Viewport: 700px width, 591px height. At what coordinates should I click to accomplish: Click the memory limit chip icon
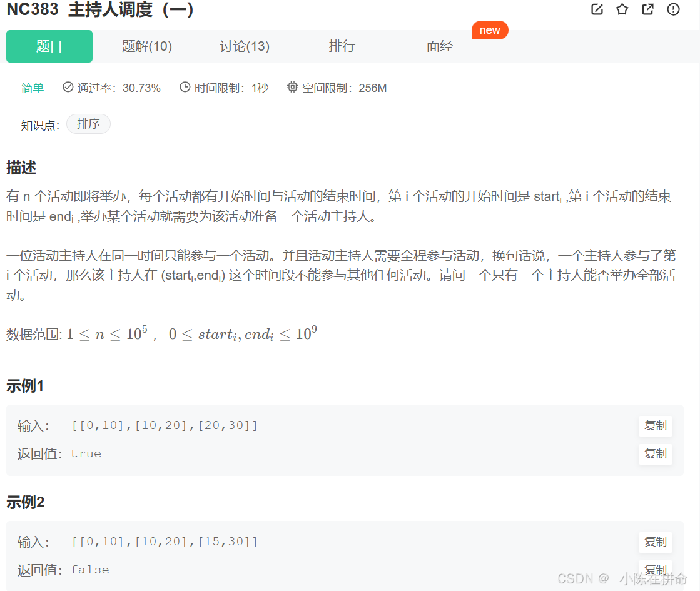[292, 87]
